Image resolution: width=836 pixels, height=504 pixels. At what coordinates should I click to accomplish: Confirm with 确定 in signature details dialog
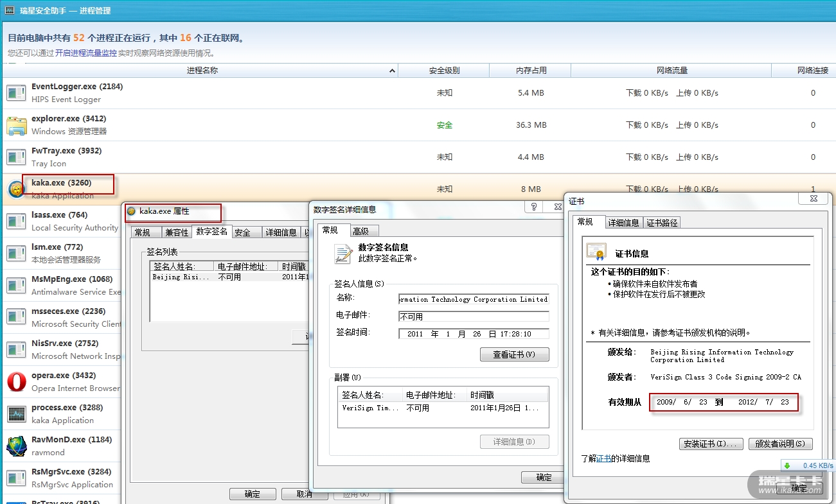click(544, 477)
